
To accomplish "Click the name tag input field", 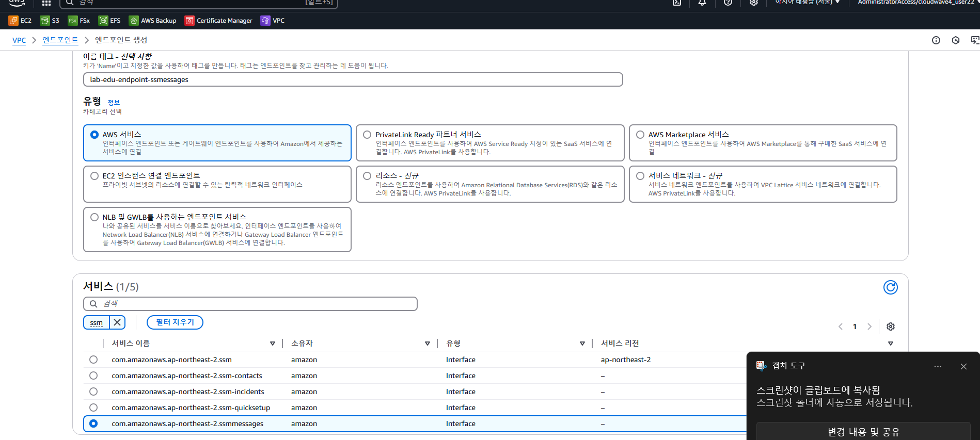I will (353, 79).
